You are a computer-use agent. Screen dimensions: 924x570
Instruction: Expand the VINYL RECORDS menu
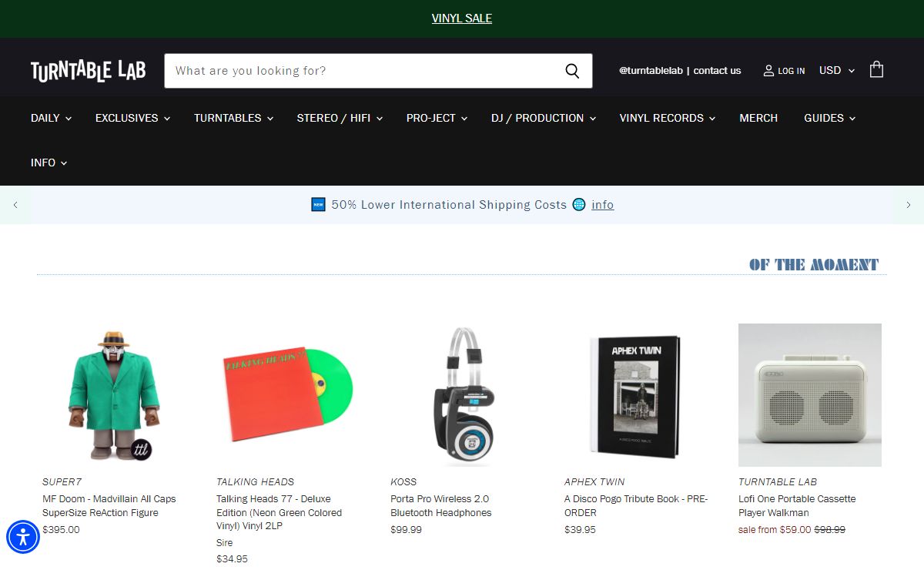pos(668,118)
